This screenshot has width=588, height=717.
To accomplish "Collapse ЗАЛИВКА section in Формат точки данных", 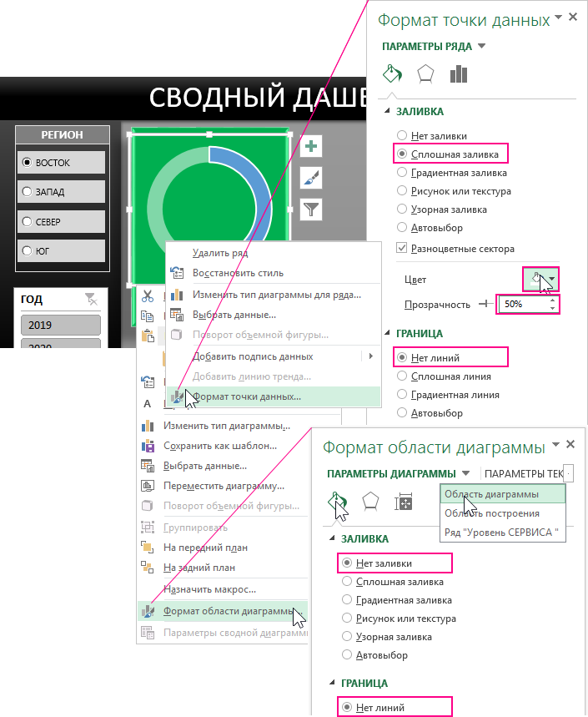I will coord(387,111).
